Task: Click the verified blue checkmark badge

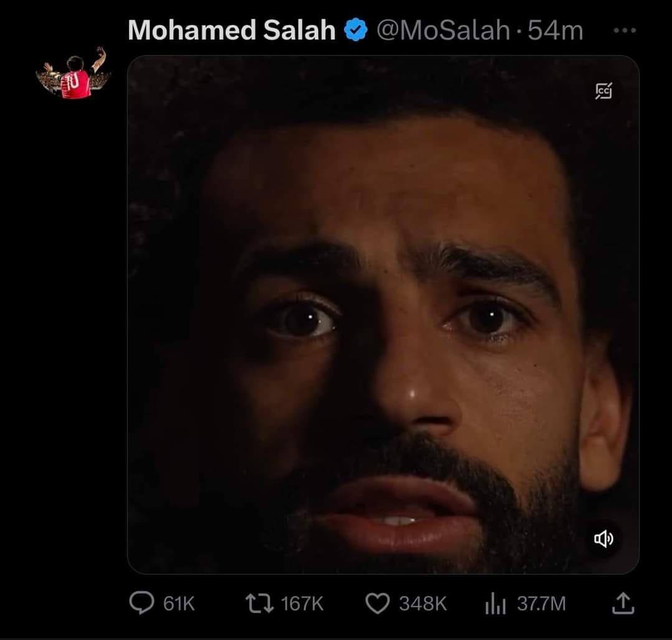Action: (355, 27)
